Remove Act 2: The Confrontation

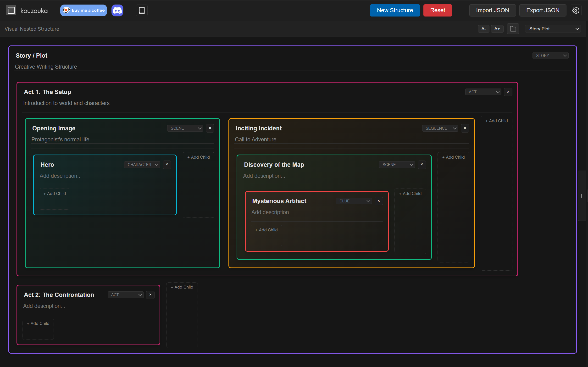(150, 295)
